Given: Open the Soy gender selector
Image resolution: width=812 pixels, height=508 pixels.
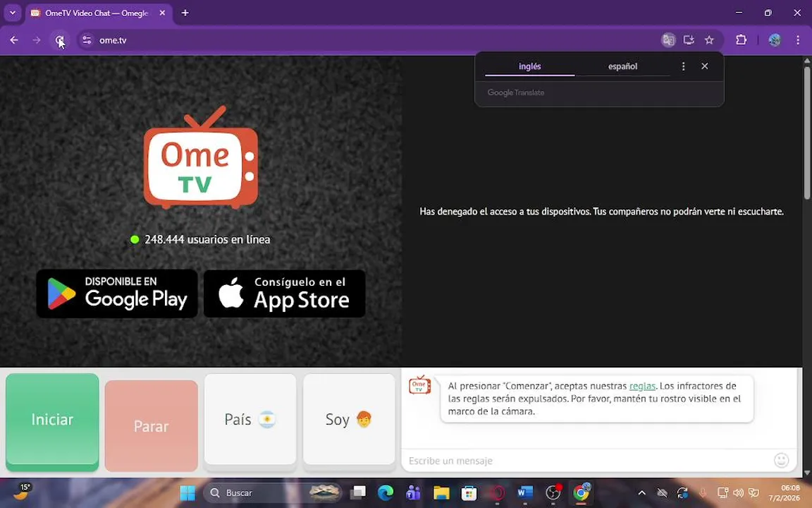Looking at the screenshot, I should 349,419.
